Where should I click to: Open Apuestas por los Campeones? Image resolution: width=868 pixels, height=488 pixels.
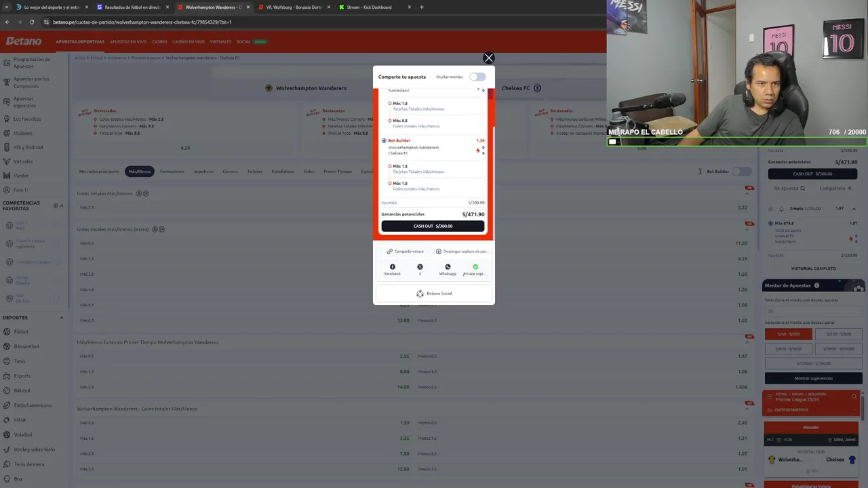coord(32,82)
